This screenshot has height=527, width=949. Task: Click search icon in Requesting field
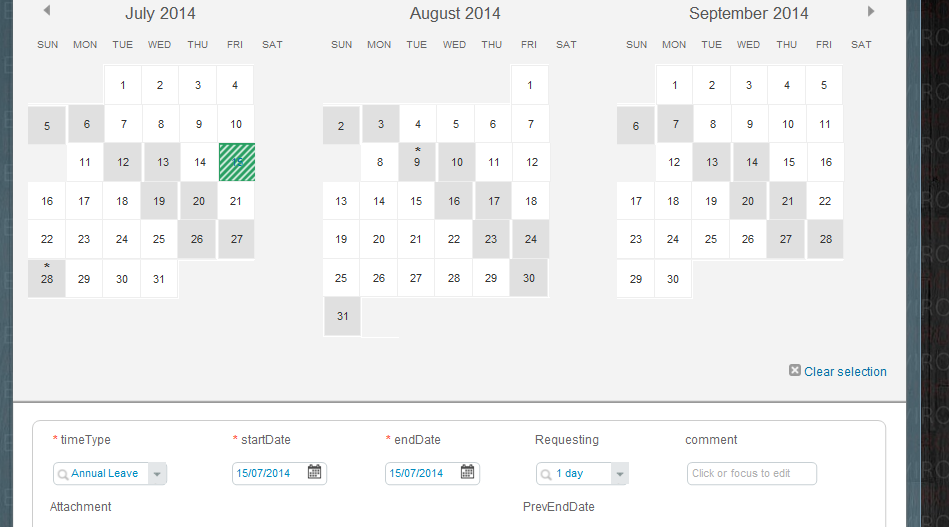click(545, 474)
